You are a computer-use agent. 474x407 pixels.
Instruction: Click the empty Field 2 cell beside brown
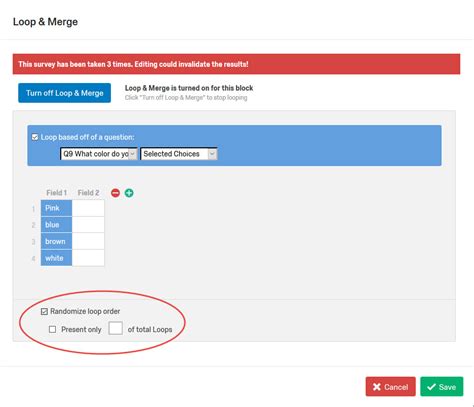pyautogui.click(x=88, y=241)
